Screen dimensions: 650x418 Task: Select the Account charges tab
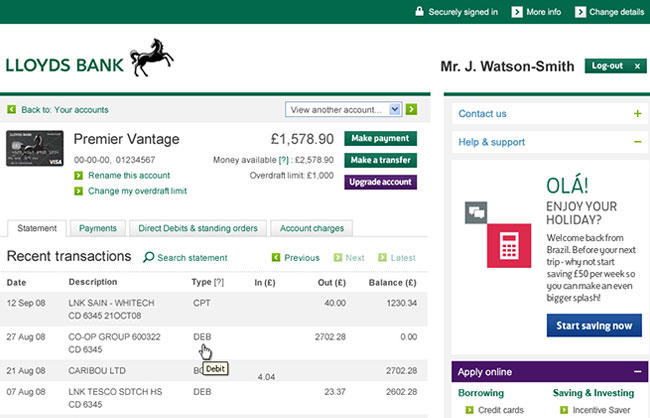311,228
